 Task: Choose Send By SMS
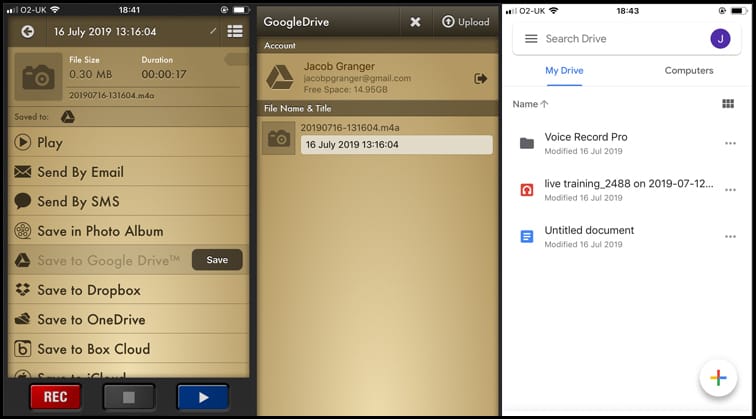pos(128,202)
